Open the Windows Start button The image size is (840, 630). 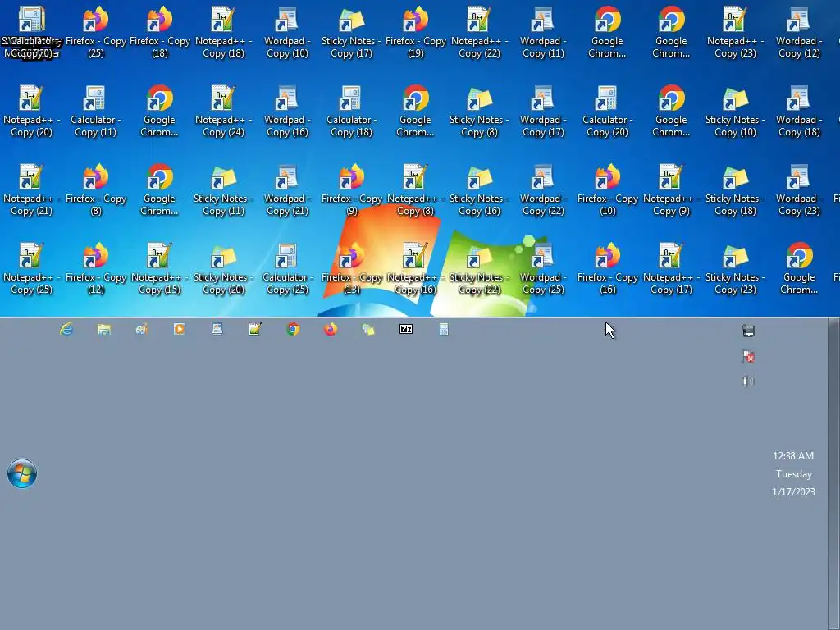(x=22, y=473)
